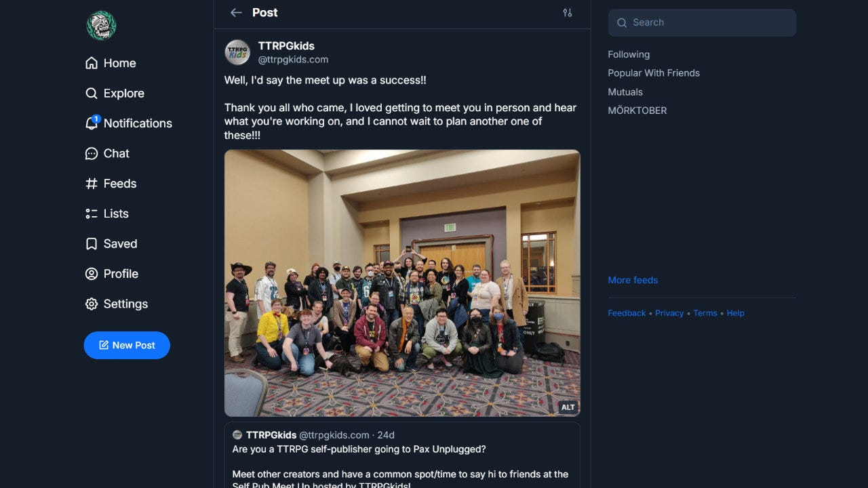Open Notifications via the bell icon
This screenshot has width=868, height=488.
click(x=92, y=123)
